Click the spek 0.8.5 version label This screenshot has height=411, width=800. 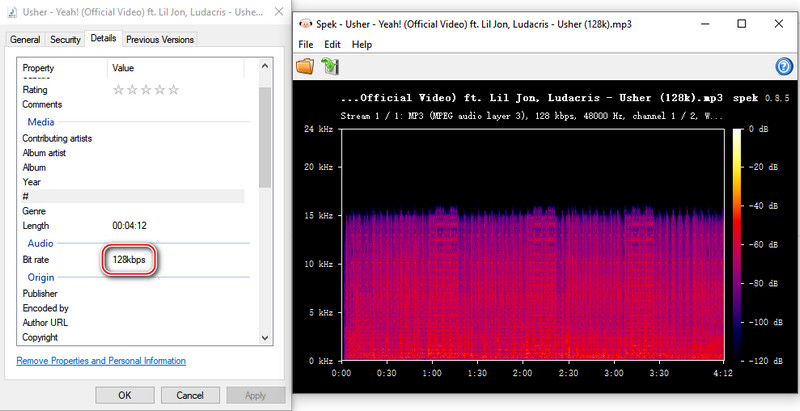tap(761, 98)
